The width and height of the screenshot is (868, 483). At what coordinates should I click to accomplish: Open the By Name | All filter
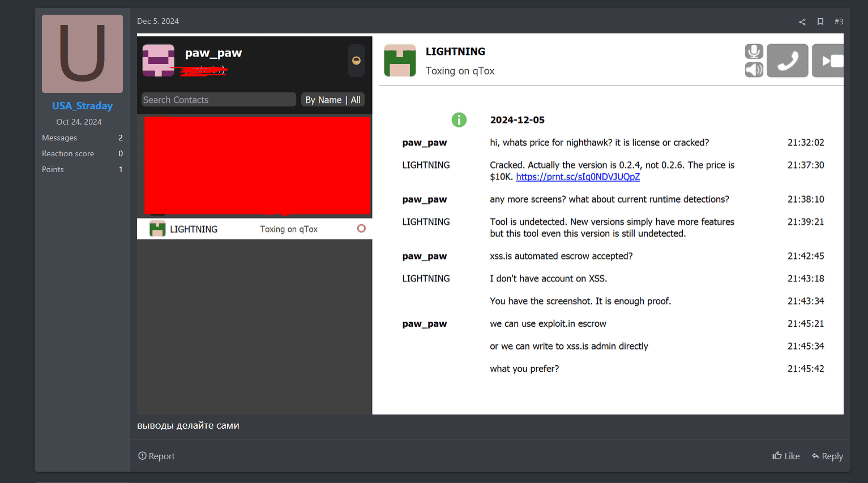(x=332, y=100)
